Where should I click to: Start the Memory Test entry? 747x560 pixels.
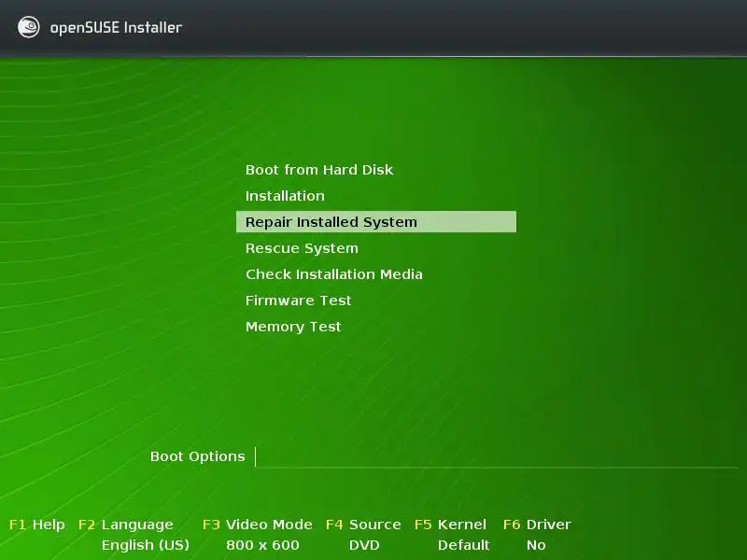click(293, 327)
